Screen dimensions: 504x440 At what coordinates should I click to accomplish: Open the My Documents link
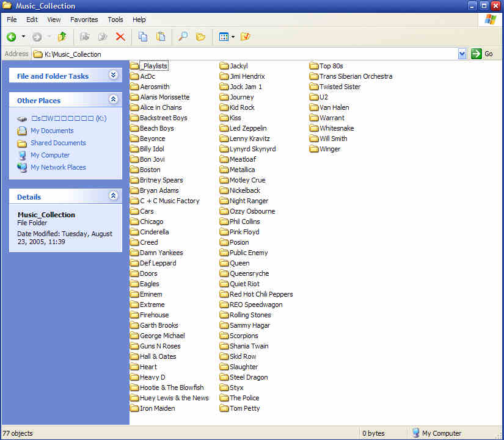tap(52, 131)
